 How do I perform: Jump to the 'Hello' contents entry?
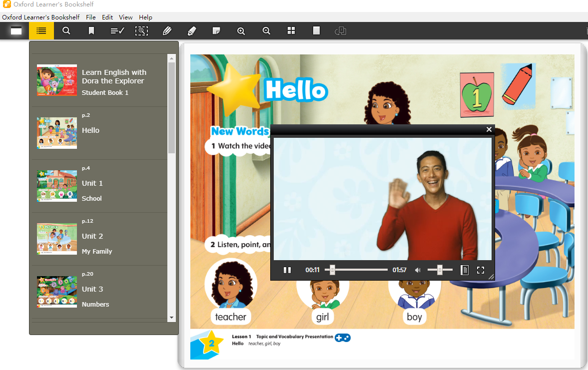[x=91, y=130]
